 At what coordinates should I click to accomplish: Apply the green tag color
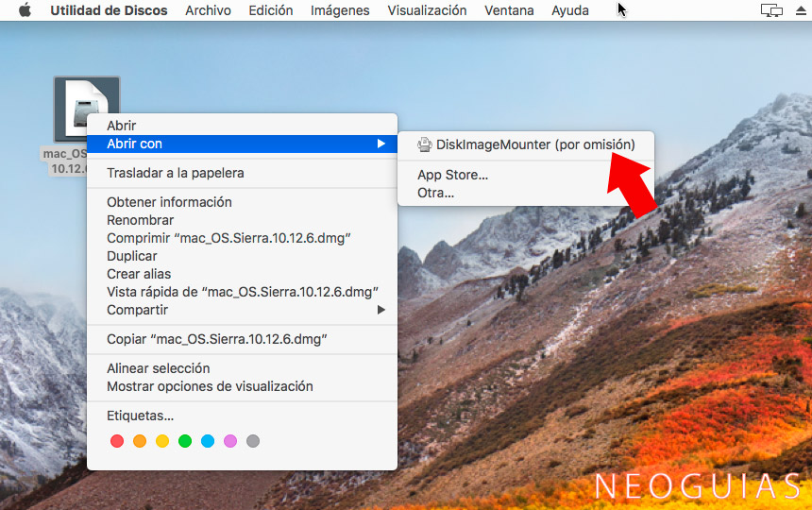[x=185, y=441]
